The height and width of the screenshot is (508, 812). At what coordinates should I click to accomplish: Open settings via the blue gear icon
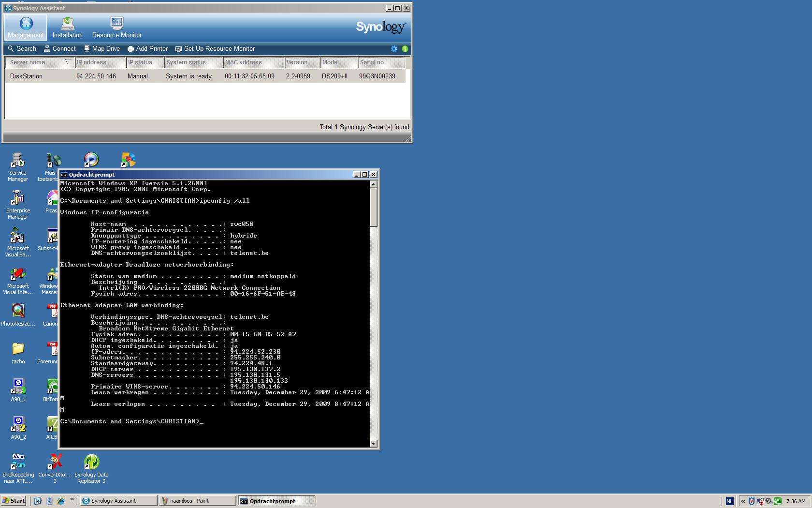tap(394, 49)
